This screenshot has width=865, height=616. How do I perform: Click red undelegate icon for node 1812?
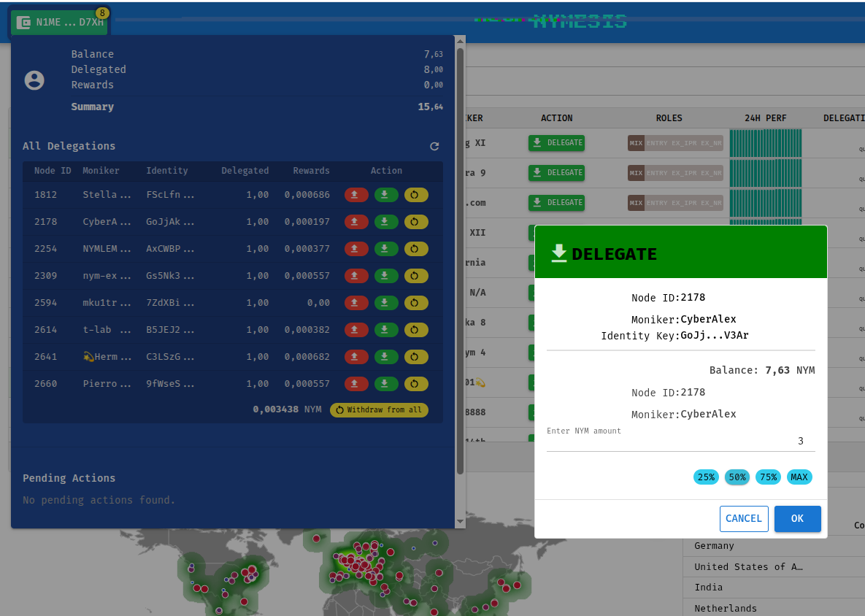(x=356, y=195)
